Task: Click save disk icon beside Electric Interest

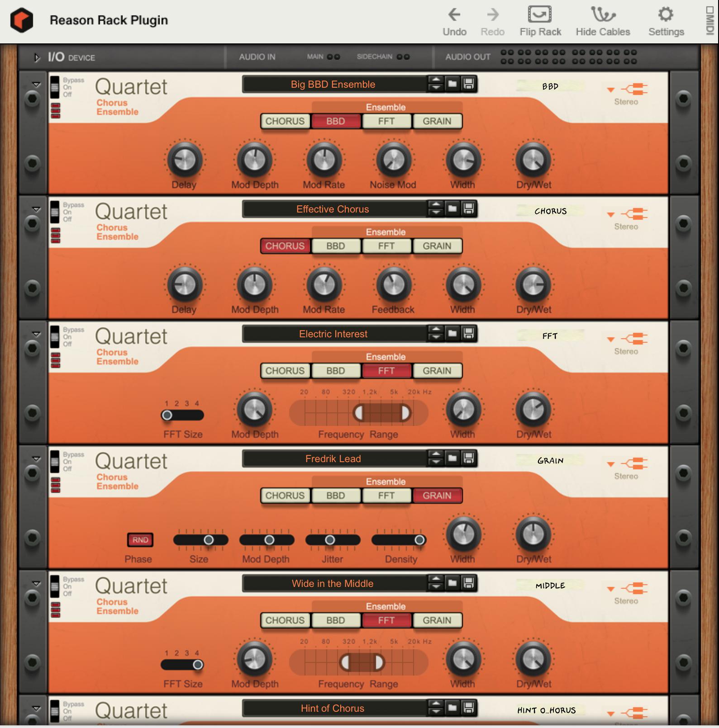Action: 468,333
